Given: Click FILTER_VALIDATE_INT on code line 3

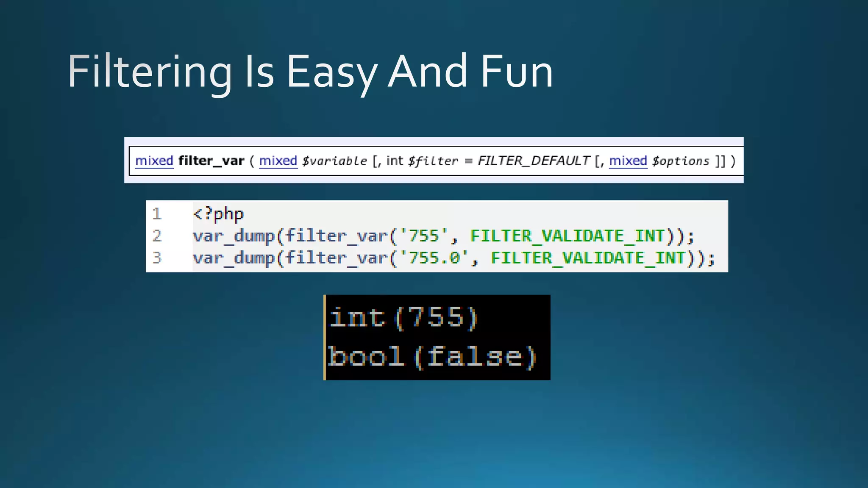Looking at the screenshot, I should click(588, 258).
